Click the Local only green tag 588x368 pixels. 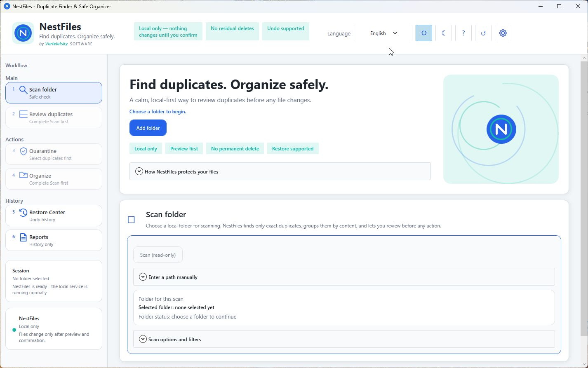pyautogui.click(x=146, y=148)
